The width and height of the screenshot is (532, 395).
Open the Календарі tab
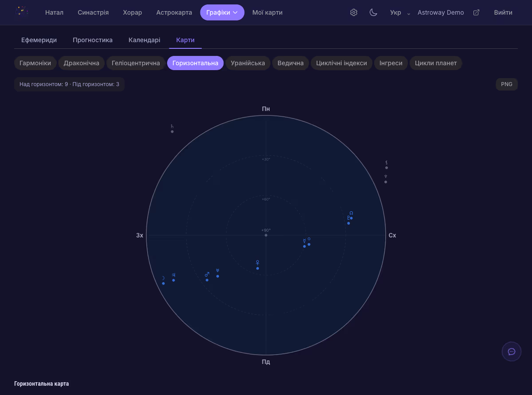pos(144,40)
